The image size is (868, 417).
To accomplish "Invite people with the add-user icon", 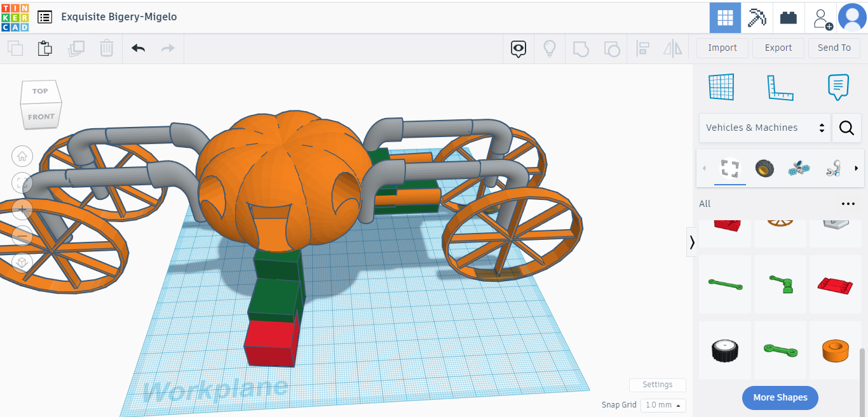I will point(822,18).
